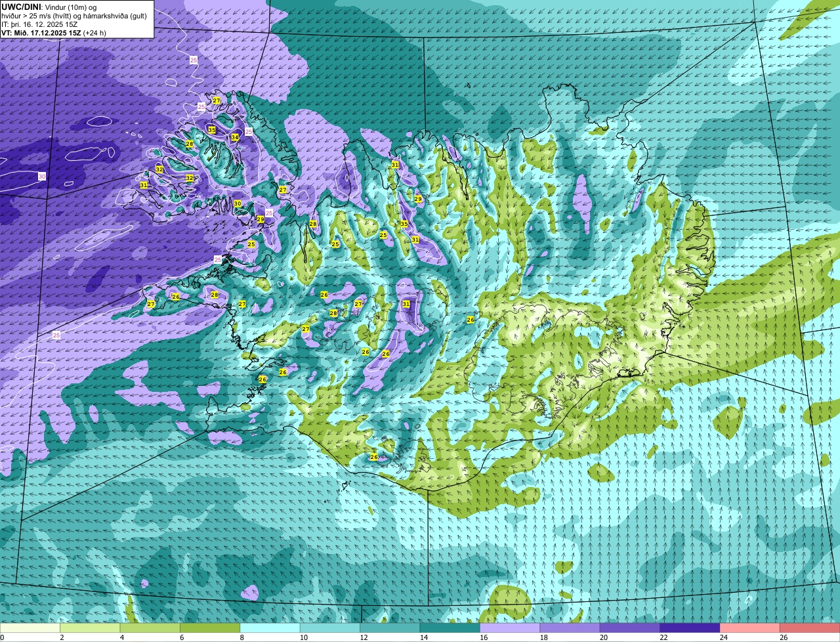This screenshot has width=840, height=642.
Task: Click the 0–2 m/s legend color swatch
Action: 30,628
